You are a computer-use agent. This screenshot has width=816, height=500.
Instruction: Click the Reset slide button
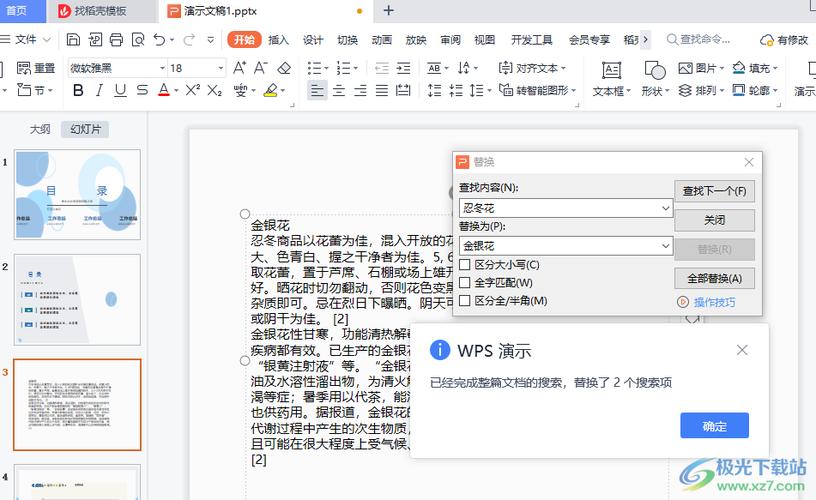point(36,68)
